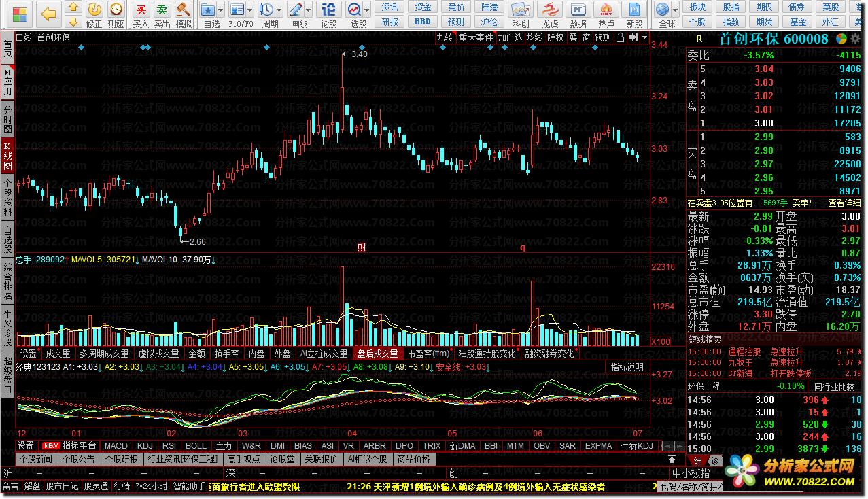Switch to the 个股资料 side tab
Viewport: 868px width, 499px height.
[7, 197]
